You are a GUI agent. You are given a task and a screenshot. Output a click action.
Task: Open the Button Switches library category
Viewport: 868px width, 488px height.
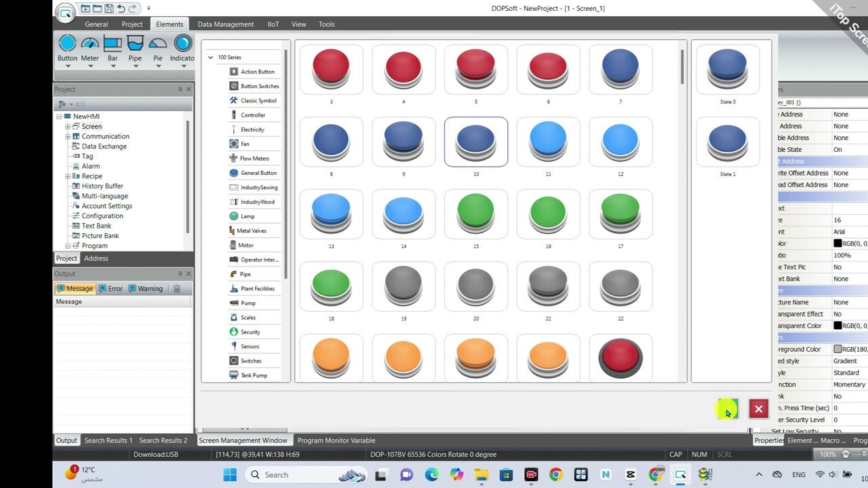click(254, 86)
